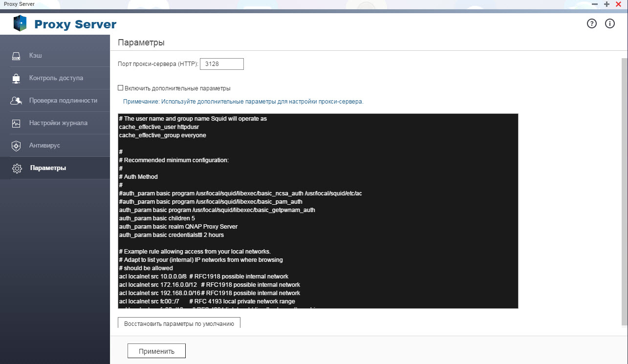Click the Применить button
The height and width of the screenshot is (364, 628).
pos(156,351)
